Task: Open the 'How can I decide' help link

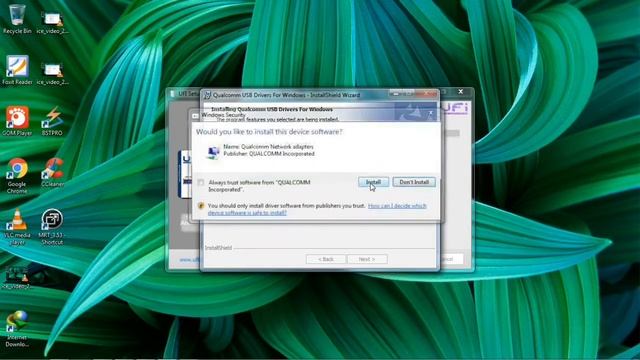Action: (x=317, y=209)
